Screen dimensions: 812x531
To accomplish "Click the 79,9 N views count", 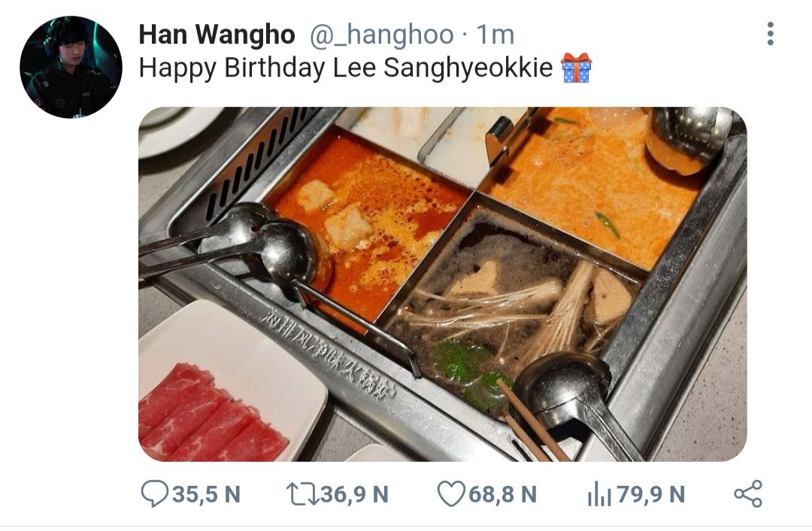I will coord(651,494).
